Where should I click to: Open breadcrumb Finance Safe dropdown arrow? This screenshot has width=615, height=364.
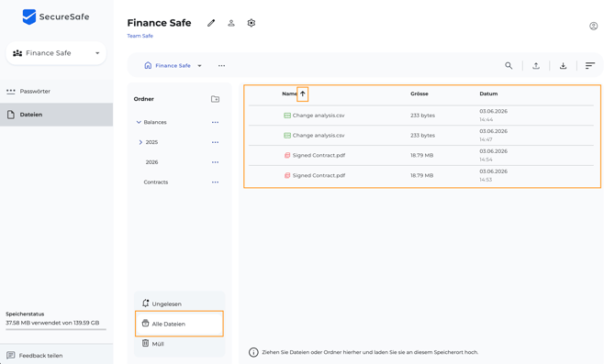point(199,66)
